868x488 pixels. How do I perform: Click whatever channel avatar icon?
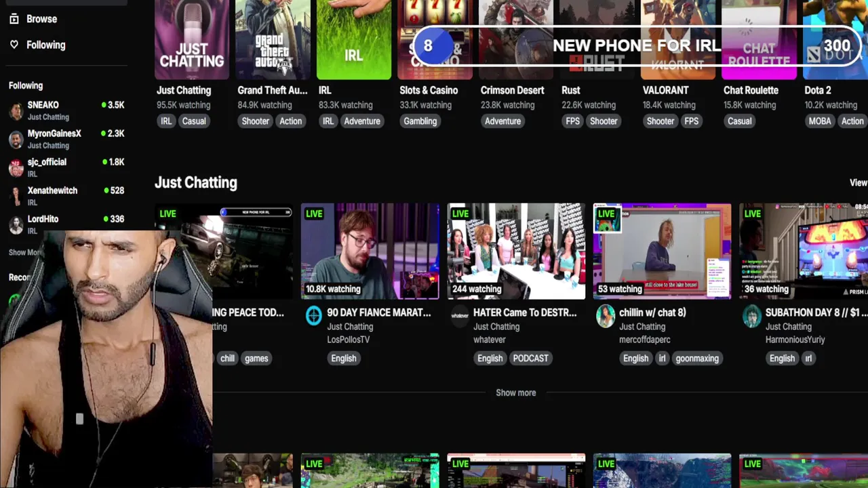click(x=460, y=316)
